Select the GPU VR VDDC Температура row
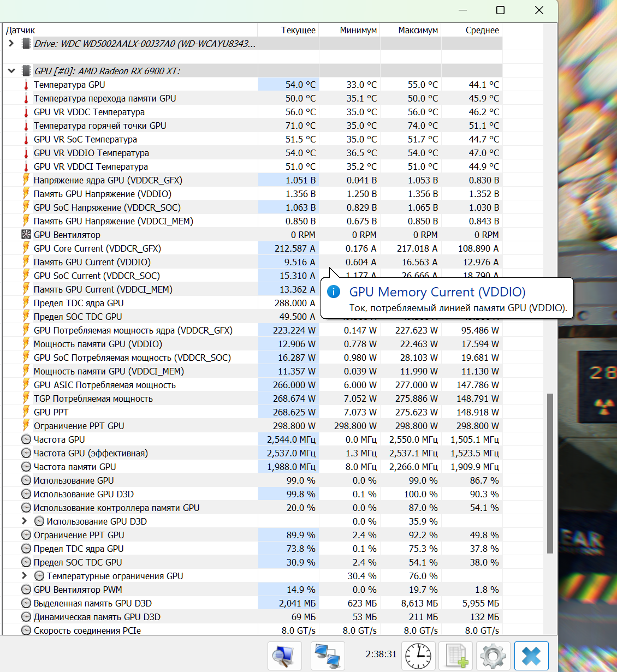 [252, 112]
